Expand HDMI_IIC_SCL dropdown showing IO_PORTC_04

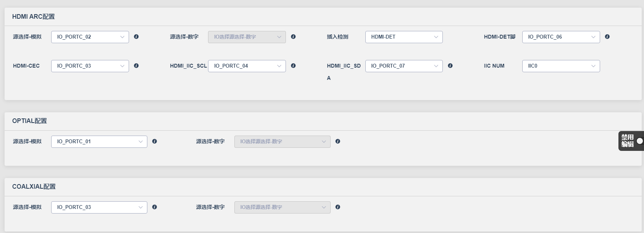pos(247,66)
